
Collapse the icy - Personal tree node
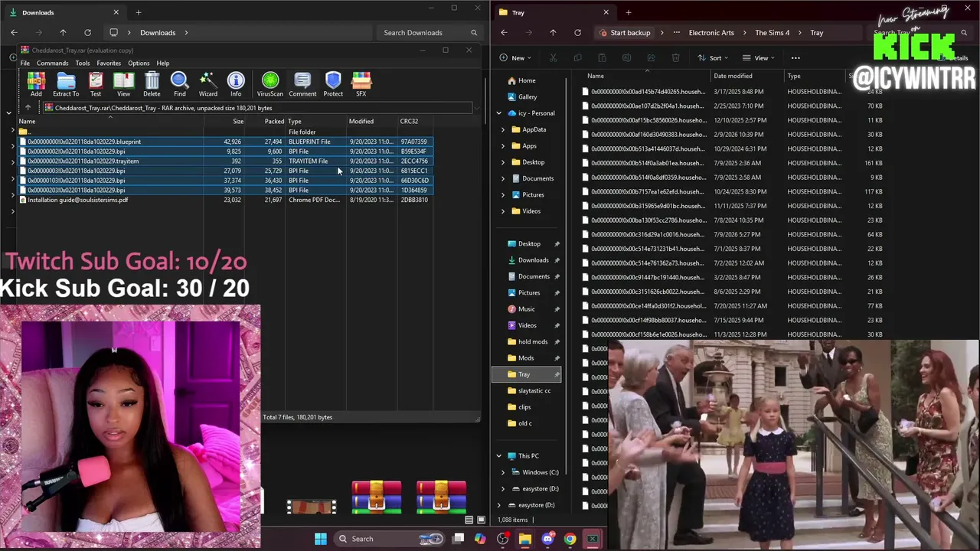click(499, 113)
